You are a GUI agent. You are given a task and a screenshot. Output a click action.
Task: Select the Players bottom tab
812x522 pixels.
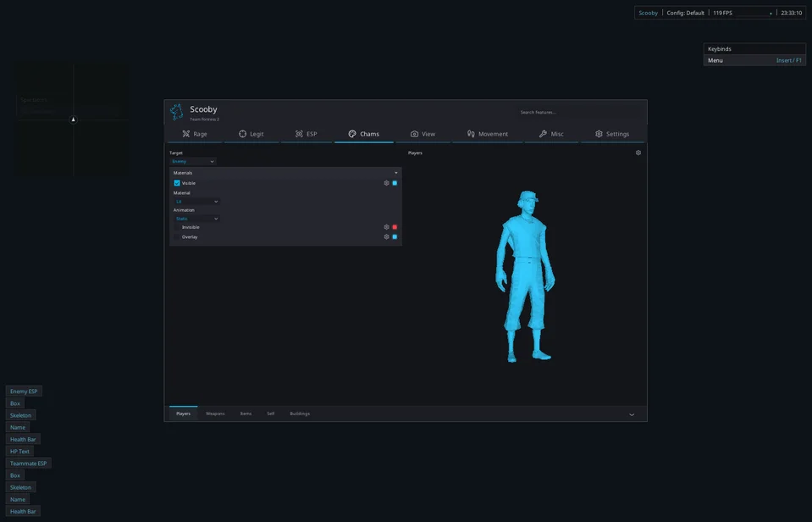click(x=184, y=414)
